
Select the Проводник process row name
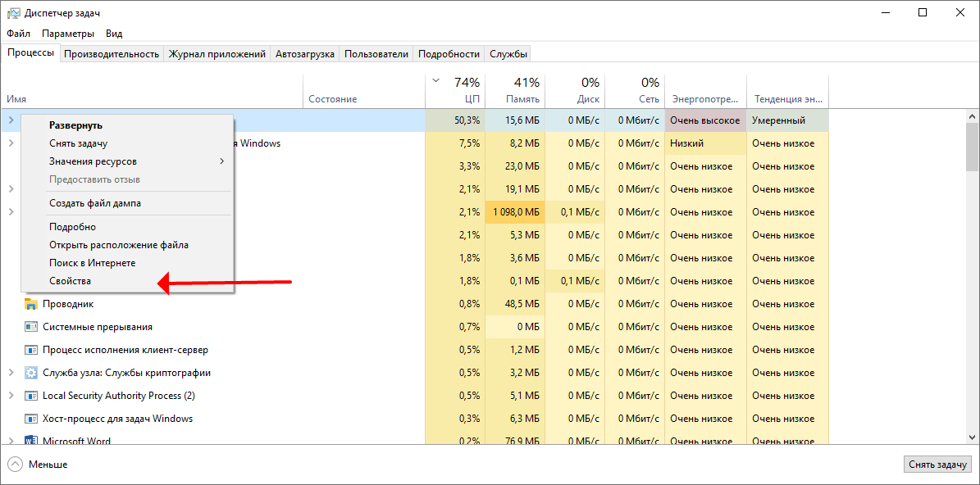click(67, 304)
